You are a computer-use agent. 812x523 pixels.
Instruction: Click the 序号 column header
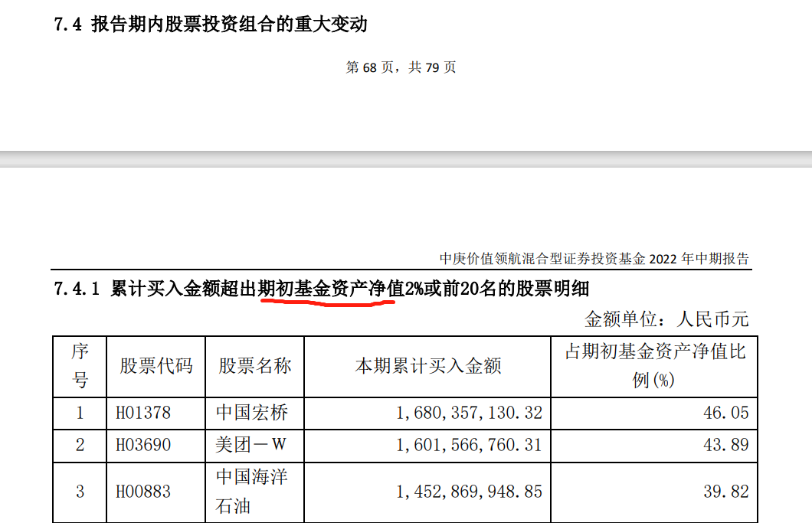click(80, 365)
